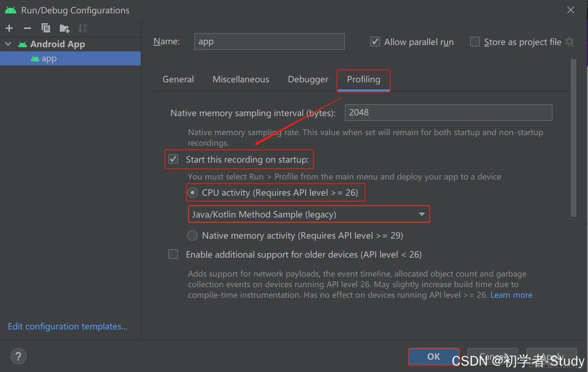
Task: Close the Run/Debug Configurations dialog
Action: click(x=571, y=10)
